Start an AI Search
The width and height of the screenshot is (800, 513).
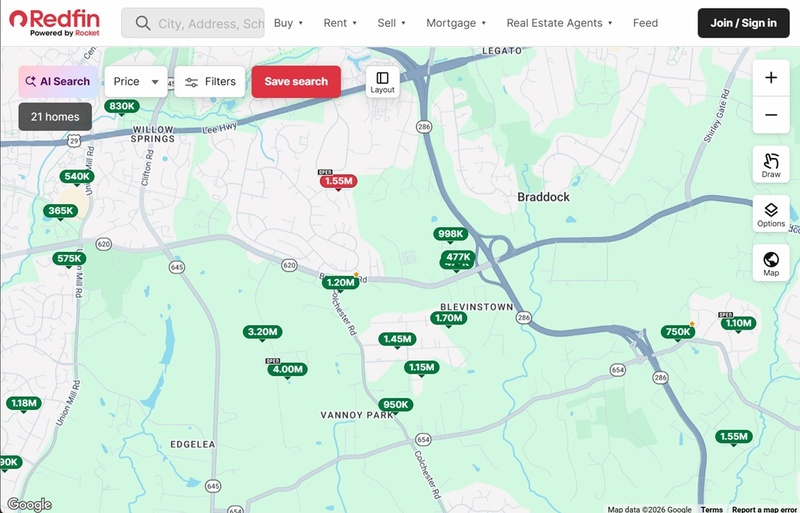pyautogui.click(x=58, y=82)
